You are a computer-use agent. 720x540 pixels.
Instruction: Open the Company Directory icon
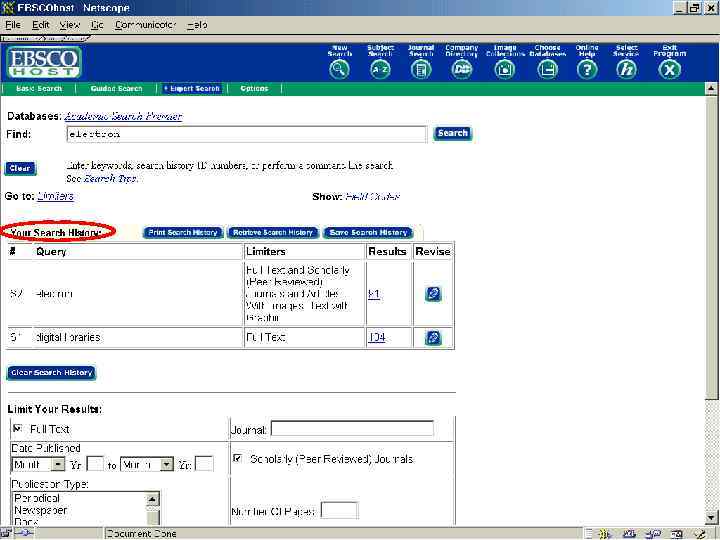(x=461, y=70)
